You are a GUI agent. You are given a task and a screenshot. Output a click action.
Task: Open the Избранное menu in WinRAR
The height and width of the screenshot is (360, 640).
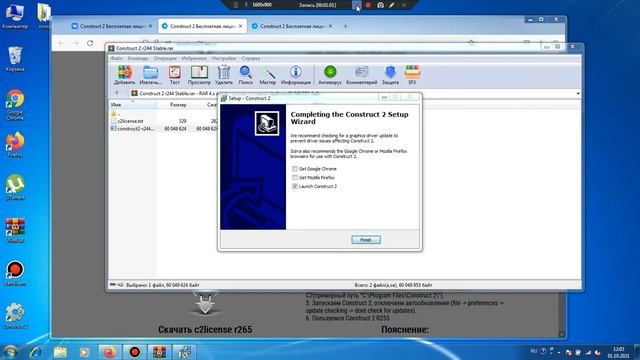click(194, 58)
